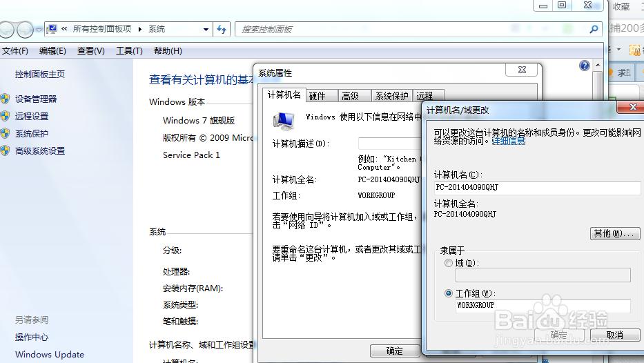
Task: Go to 控制面板主页
Action: 40,75
